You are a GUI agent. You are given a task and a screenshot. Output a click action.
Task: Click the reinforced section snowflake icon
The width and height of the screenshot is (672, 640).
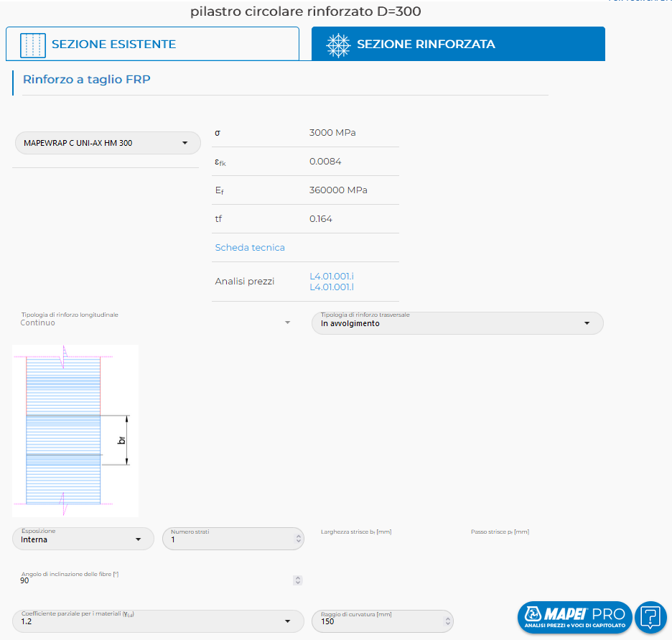[338, 45]
